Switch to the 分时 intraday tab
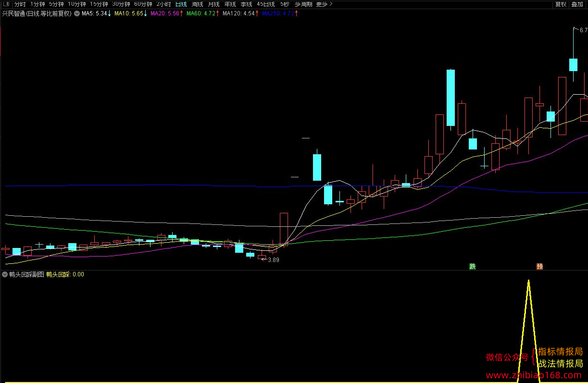This screenshot has height=383, width=588. coord(20,4)
